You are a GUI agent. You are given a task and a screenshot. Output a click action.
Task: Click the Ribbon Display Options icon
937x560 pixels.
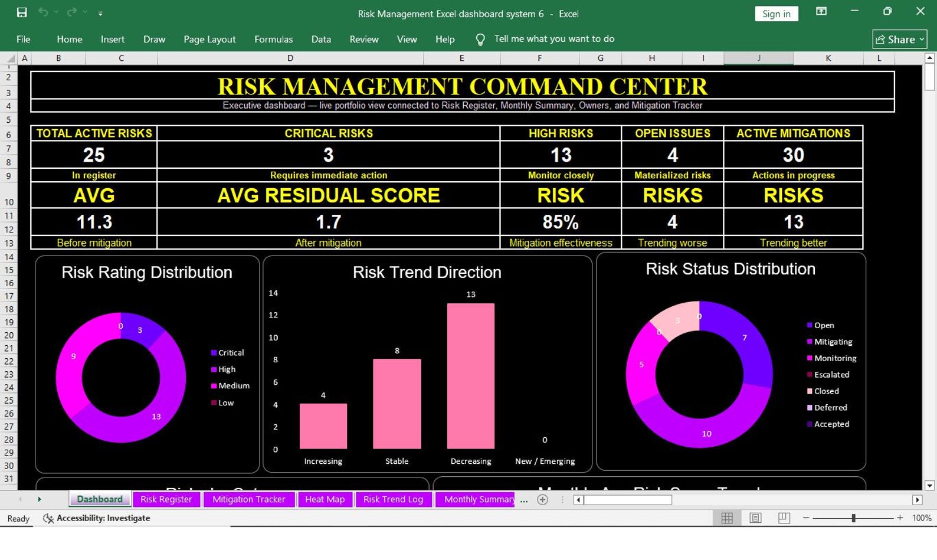(x=821, y=11)
